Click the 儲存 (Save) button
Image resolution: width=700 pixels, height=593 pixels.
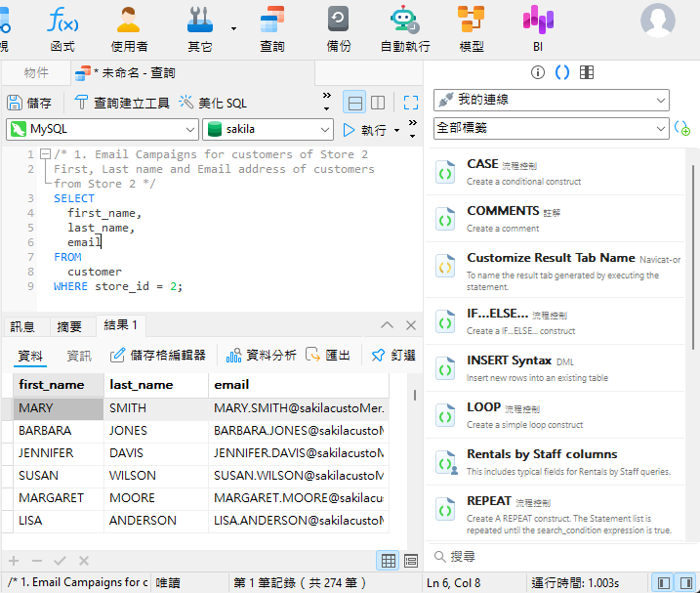tap(29, 103)
